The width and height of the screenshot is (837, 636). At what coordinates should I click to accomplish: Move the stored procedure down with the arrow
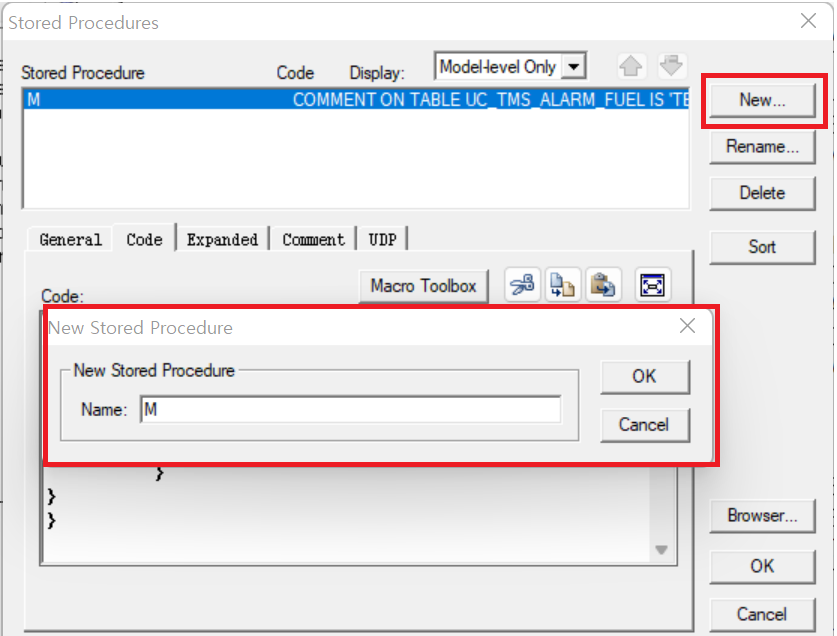click(671, 66)
